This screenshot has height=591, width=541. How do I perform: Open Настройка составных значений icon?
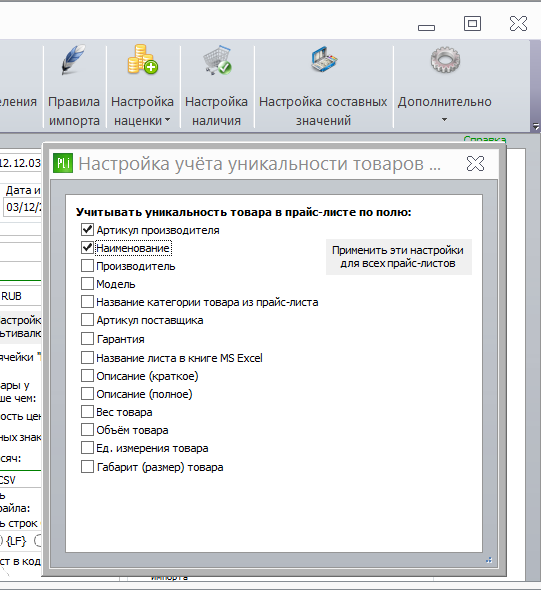coord(324,60)
